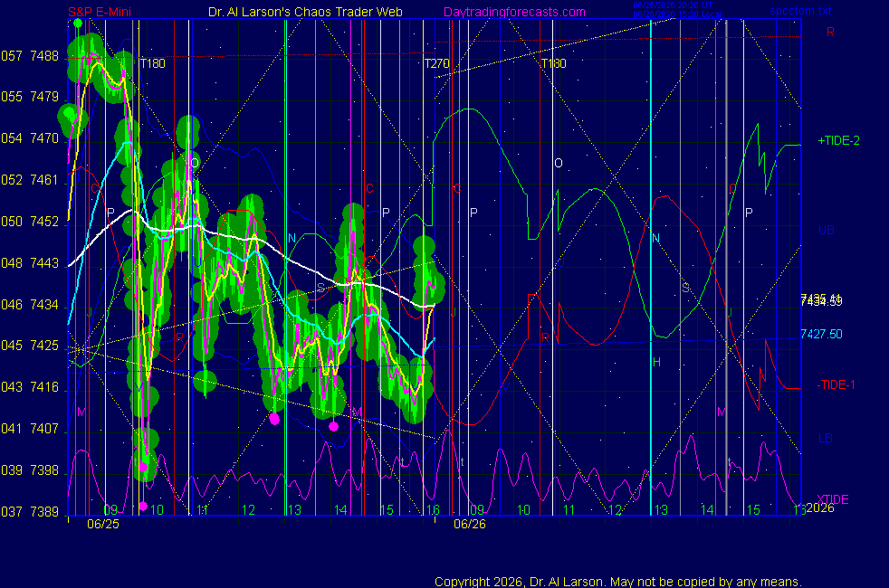The image size is (889, 588).
Task: Select the "XTIDE" legend label
Action: [833, 499]
